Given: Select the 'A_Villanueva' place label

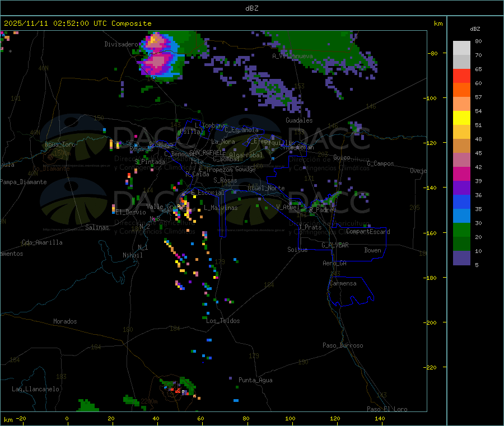Looking at the screenshot, I should click(x=292, y=56).
